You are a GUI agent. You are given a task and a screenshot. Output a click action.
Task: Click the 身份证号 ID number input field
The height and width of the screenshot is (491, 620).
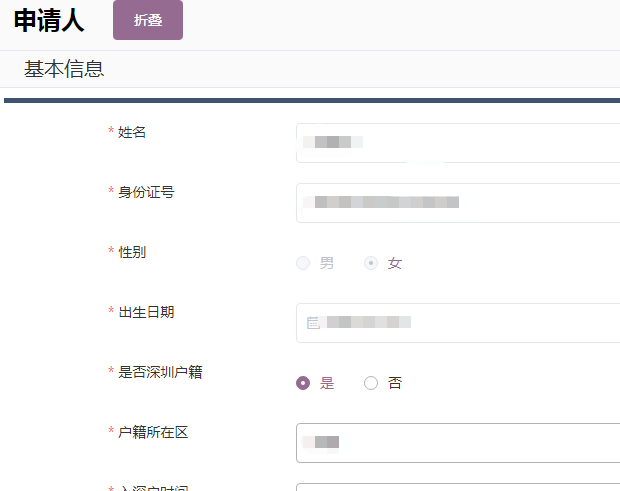pos(458,203)
